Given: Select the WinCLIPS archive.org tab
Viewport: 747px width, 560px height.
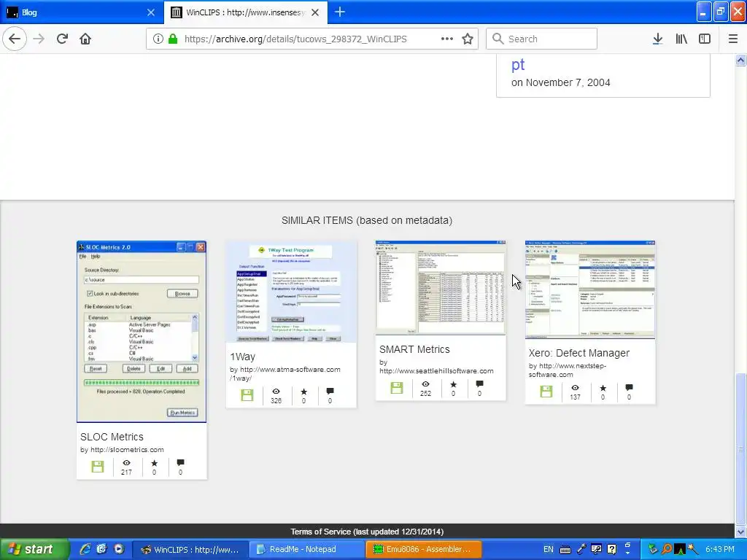Looking at the screenshot, I should pyautogui.click(x=245, y=12).
